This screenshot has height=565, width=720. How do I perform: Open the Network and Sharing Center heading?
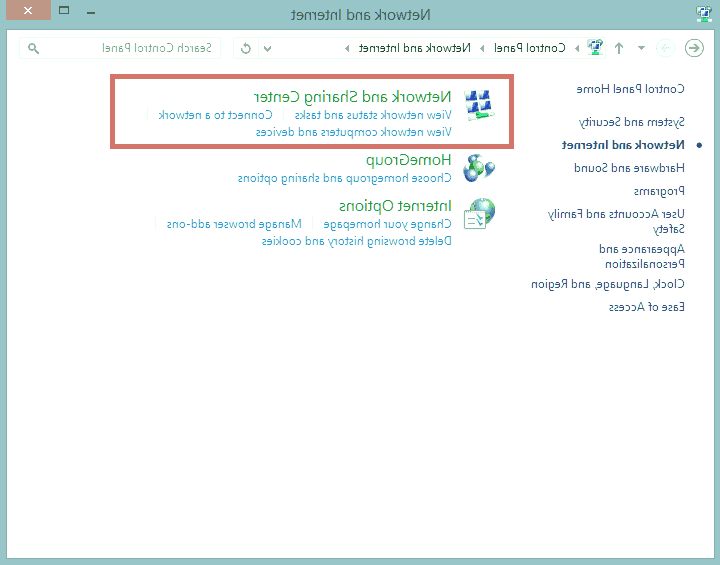(353, 97)
